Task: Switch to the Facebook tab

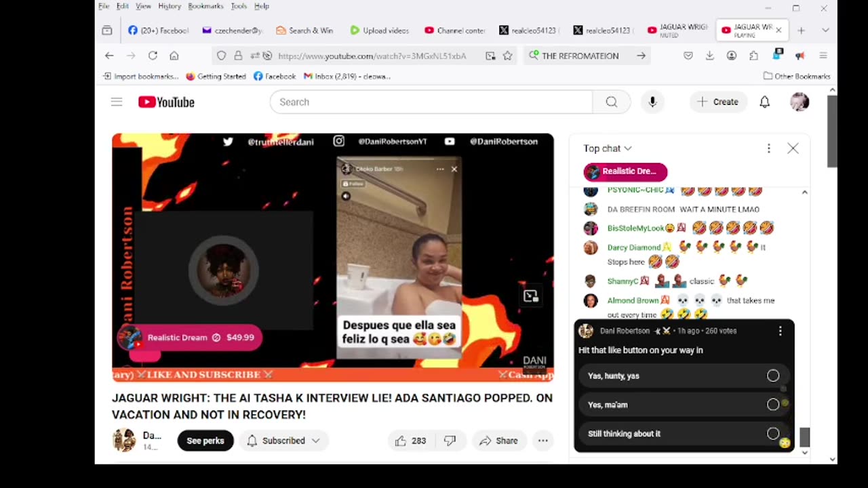Action: pos(158,30)
